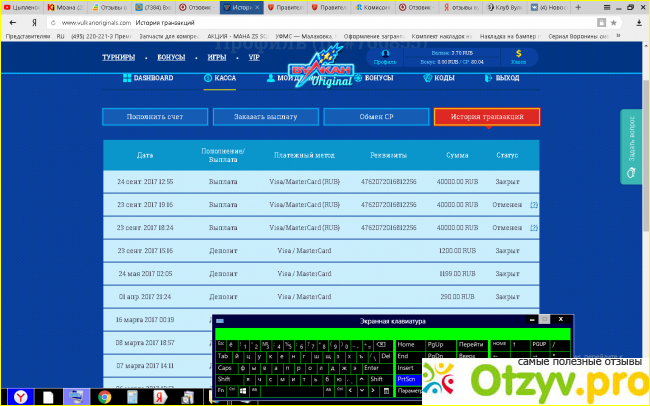Click the browser back arrow

pyautogui.click(x=10, y=20)
